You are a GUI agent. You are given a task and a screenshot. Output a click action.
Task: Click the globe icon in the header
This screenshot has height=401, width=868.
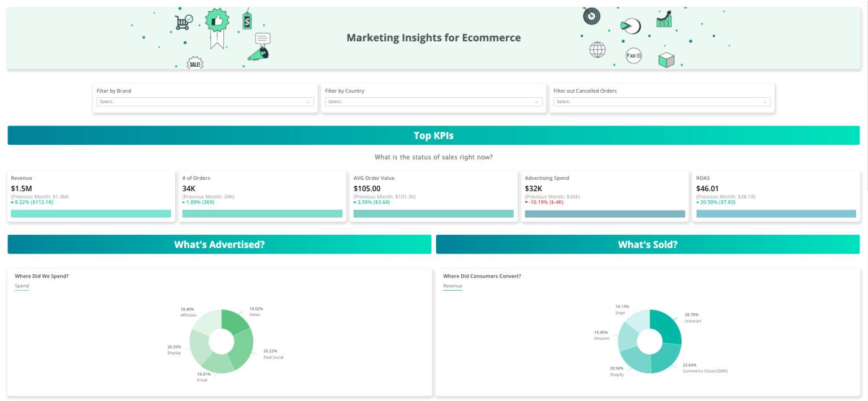point(597,50)
